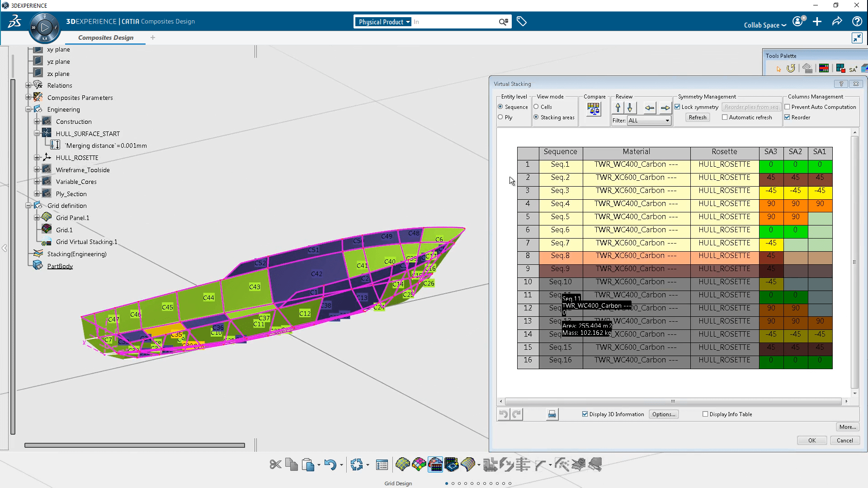Select Sequence radio button under Entity level
868x488 pixels.
pos(500,107)
